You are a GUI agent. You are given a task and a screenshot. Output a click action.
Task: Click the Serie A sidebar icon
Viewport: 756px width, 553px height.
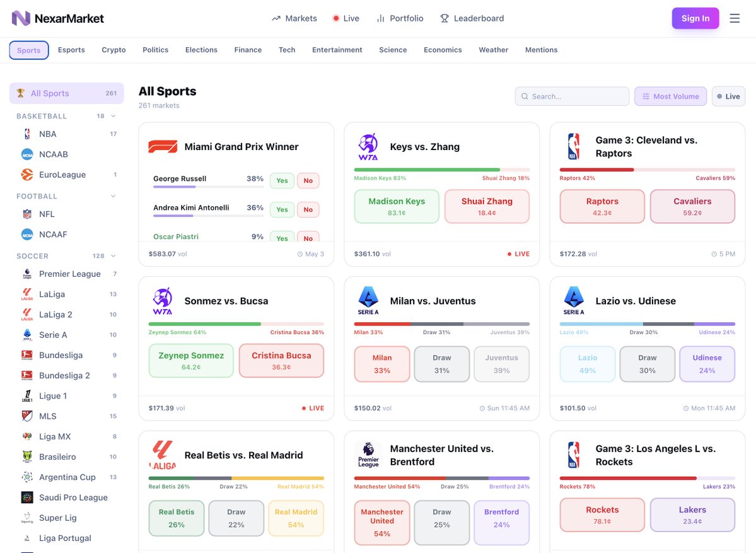pyautogui.click(x=27, y=335)
